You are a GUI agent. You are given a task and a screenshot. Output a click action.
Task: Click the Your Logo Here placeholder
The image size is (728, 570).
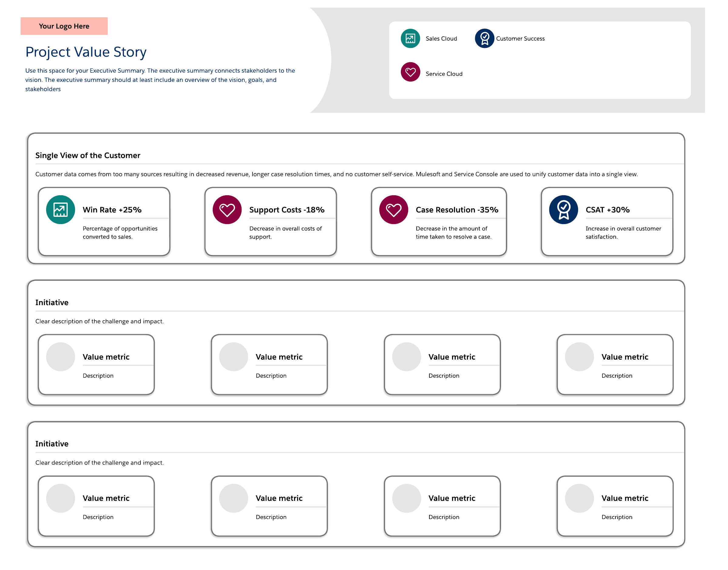(x=64, y=26)
